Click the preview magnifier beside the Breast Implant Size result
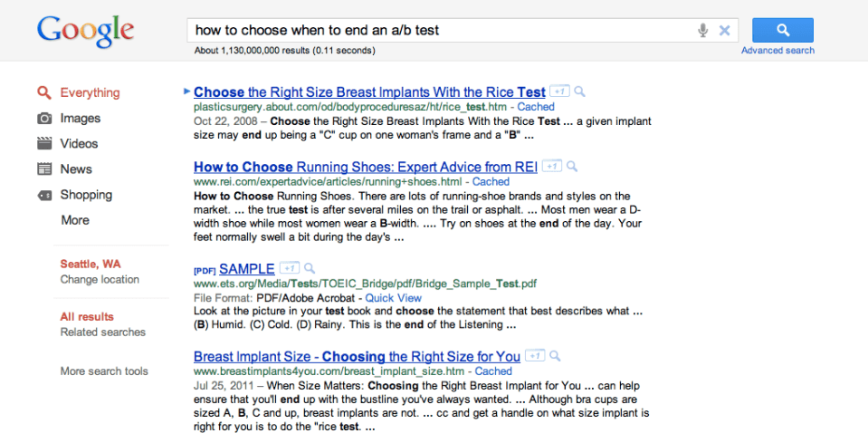 pos(555,356)
